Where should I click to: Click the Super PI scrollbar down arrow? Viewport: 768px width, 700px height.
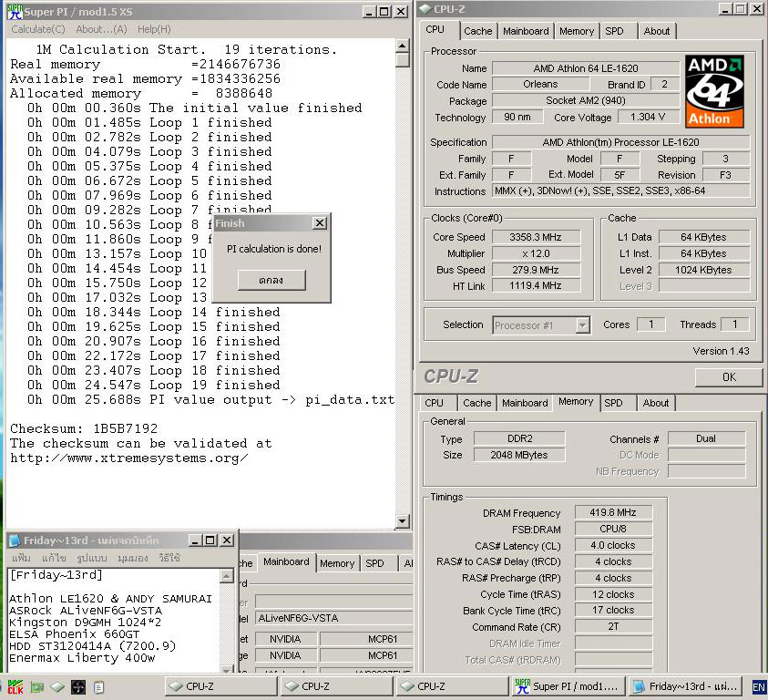click(402, 521)
